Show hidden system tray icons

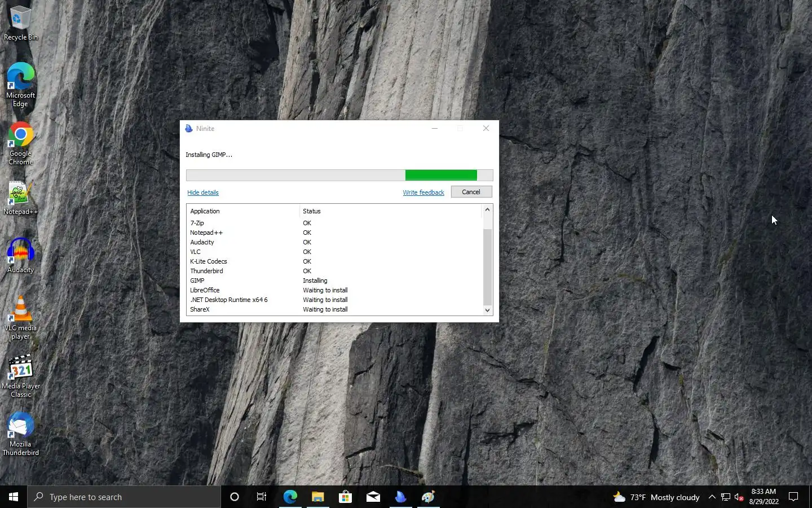(x=712, y=497)
